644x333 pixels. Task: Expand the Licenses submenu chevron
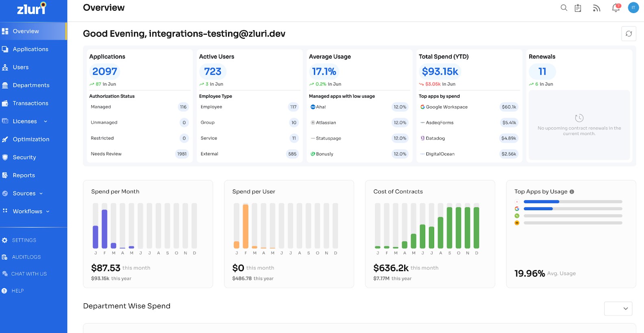tap(46, 122)
